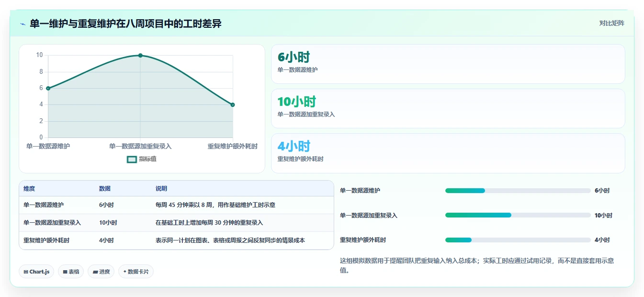644x297 pixels.
Task: Click the chart data point at value 6
Action: tap(48, 88)
